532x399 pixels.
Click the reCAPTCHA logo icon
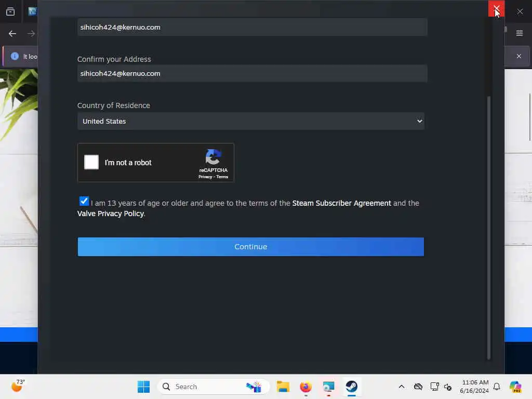pos(214,157)
